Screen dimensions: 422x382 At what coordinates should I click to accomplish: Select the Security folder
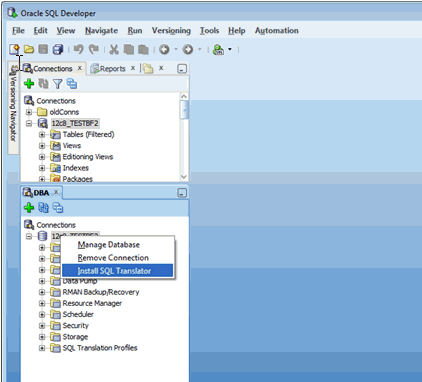coord(69,326)
